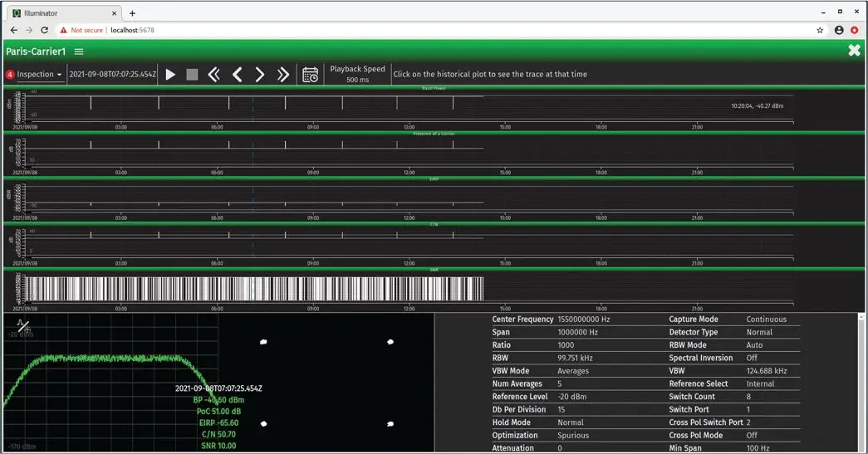Open a new browser tab

pos(132,13)
